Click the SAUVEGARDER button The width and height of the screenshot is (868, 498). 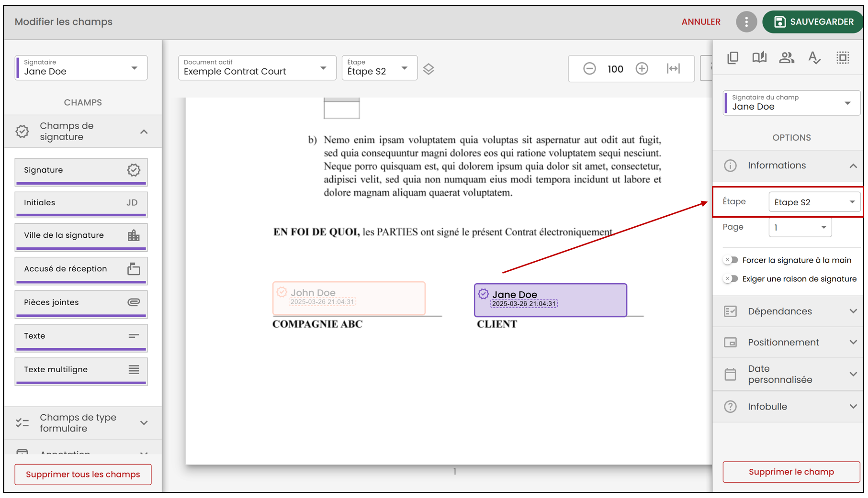pos(813,22)
